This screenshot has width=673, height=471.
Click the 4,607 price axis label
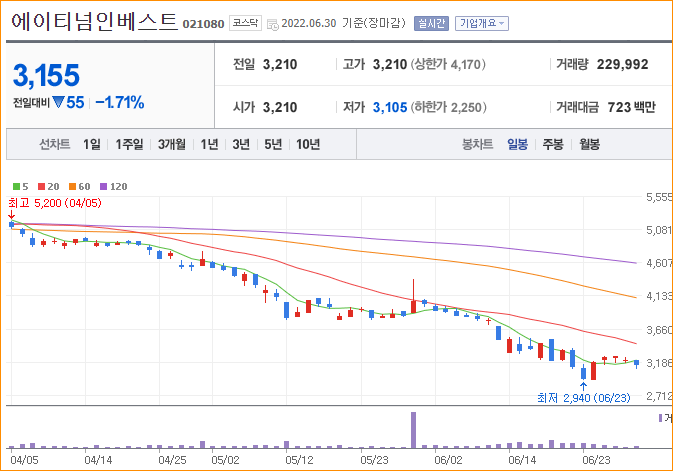(659, 263)
